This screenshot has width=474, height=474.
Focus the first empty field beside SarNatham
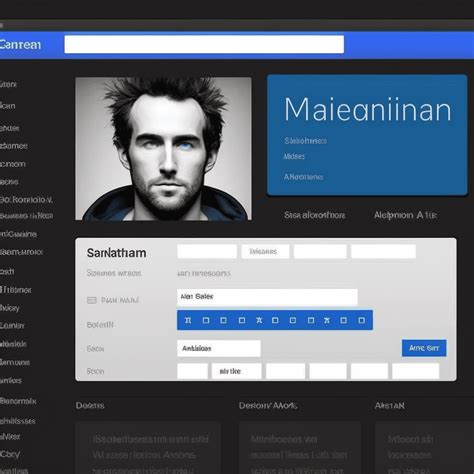coord(207,251)
